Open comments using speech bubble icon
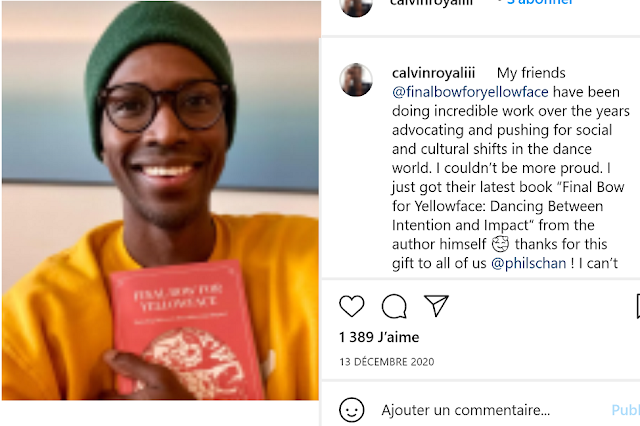Screen dimensions: 640x426 point(394,306)
